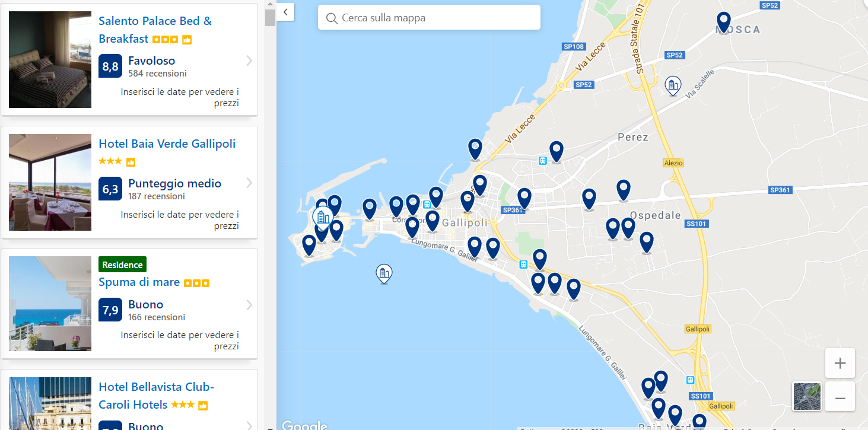Click large building marker on old town island

pyautogui.click(x=323, y=217)
